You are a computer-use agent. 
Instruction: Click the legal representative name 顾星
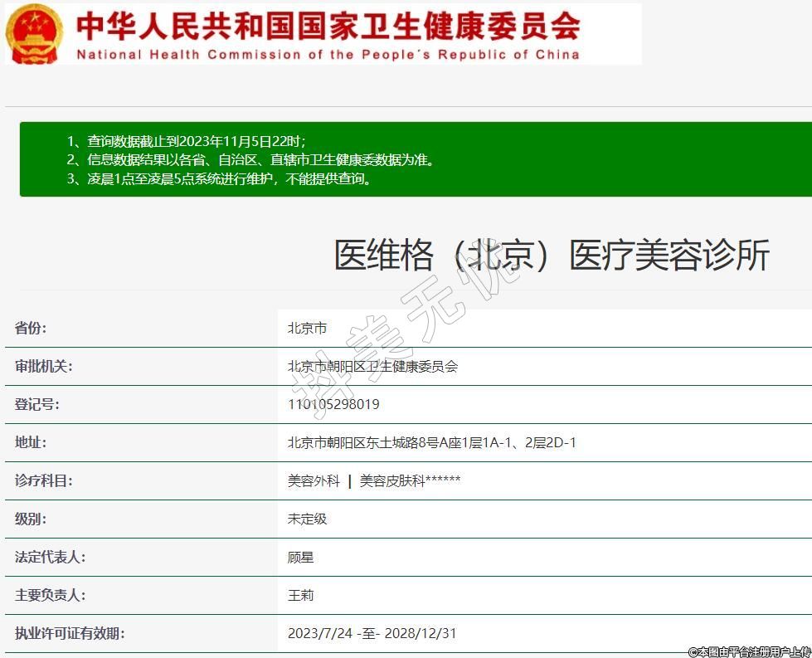tap(300, 557)
